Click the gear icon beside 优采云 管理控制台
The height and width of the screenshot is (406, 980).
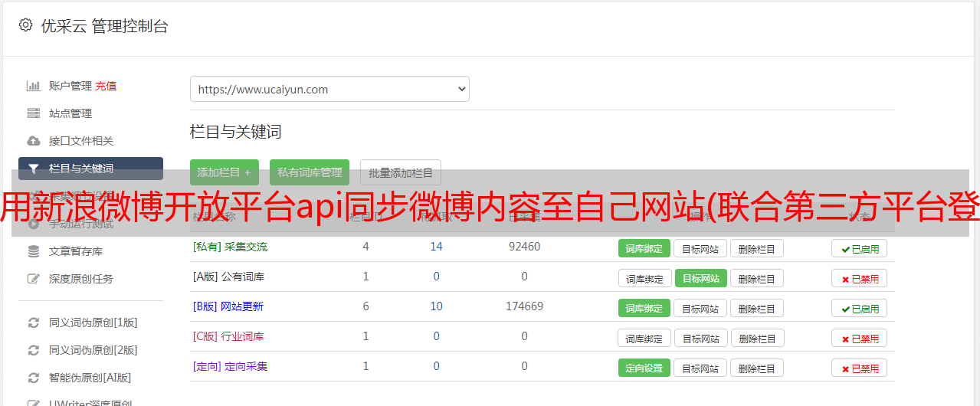[25, 25]
